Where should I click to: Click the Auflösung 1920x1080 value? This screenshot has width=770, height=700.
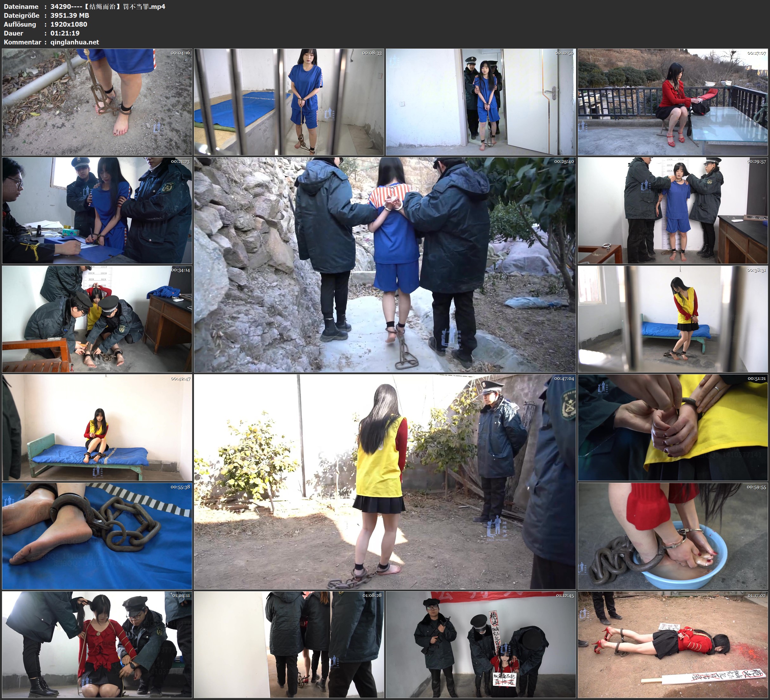69,24
